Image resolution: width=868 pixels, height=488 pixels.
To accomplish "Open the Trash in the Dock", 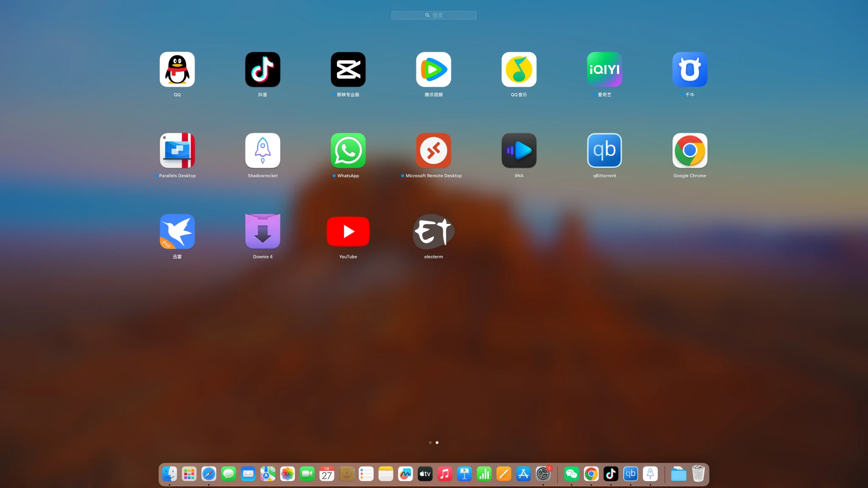I will 698,474.
